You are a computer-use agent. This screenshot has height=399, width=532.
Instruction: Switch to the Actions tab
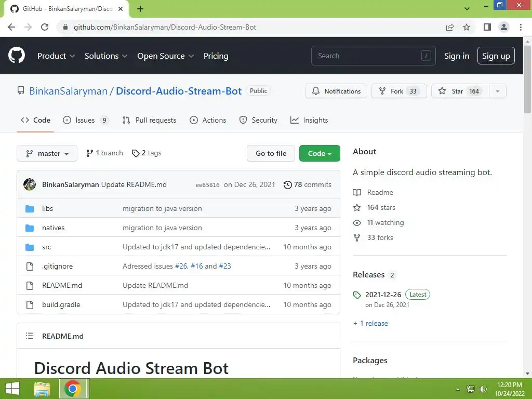208,120
